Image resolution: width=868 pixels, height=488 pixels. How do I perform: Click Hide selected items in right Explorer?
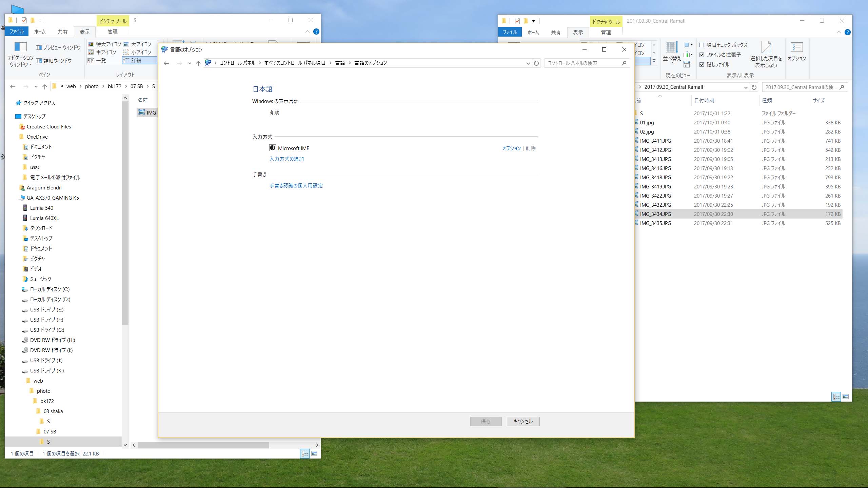coord(766,55)
